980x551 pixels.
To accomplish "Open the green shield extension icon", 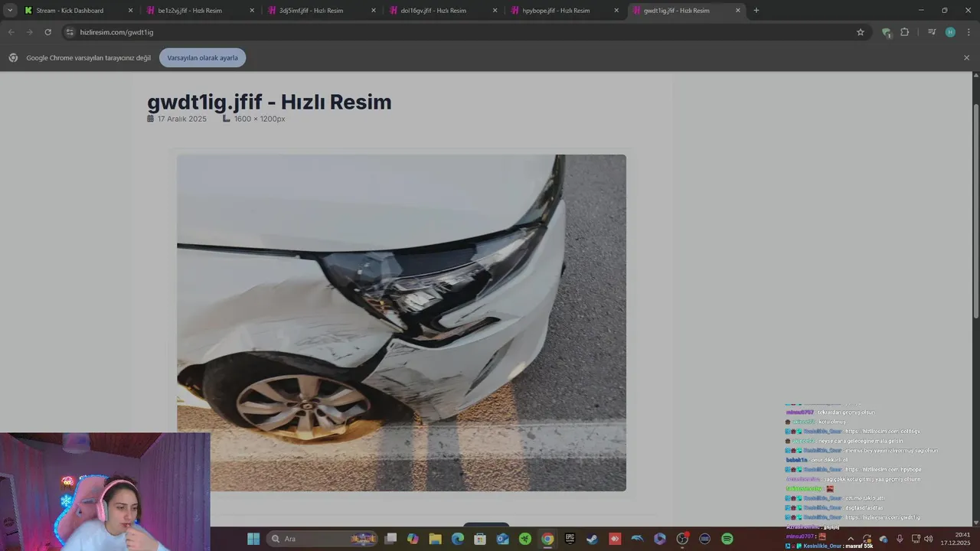I will click(x=887, y=32).
